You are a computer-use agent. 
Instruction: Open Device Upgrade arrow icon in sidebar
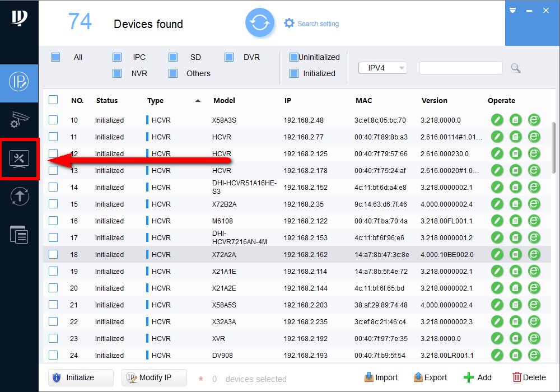[19, 196]
